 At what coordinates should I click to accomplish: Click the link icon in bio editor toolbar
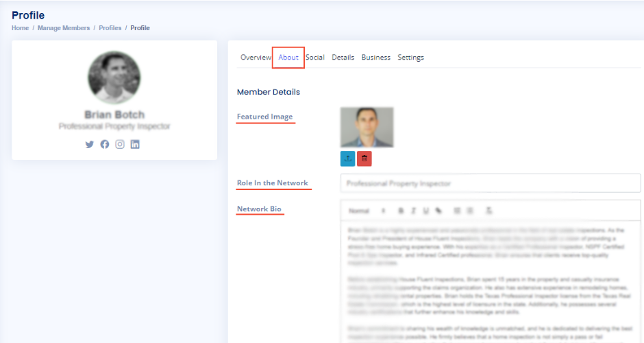(x=438, y=211)
